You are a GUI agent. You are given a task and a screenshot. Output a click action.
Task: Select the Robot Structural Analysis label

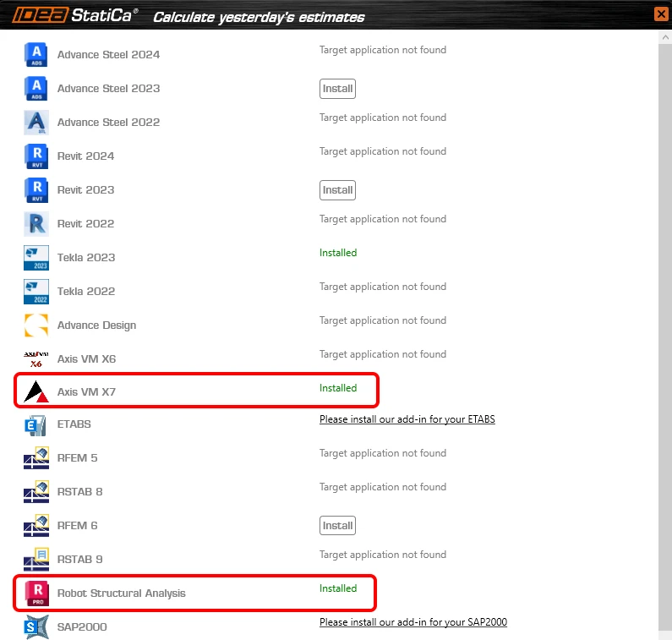pyautogui.click(x=121, y=594)
